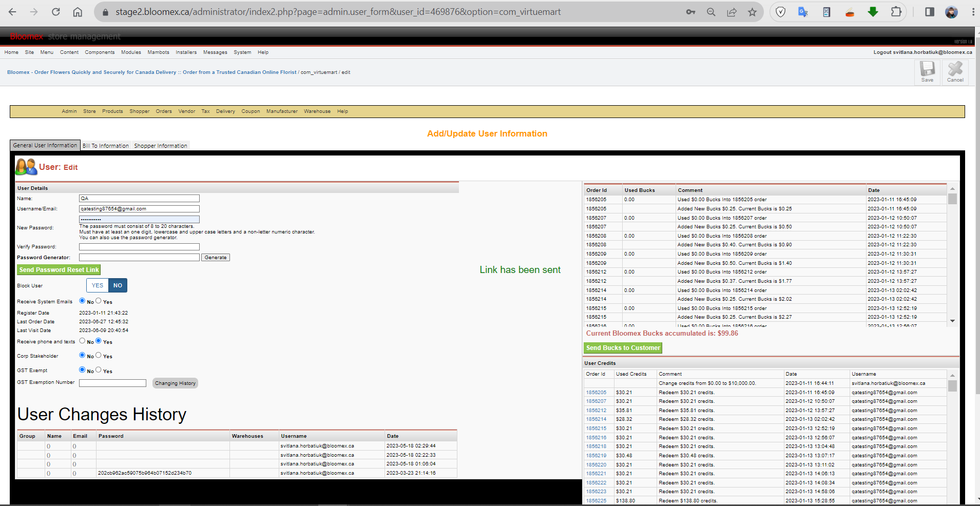Open order 1856225 link in User Credits
980x506 pixels.
tap(596, 501)
